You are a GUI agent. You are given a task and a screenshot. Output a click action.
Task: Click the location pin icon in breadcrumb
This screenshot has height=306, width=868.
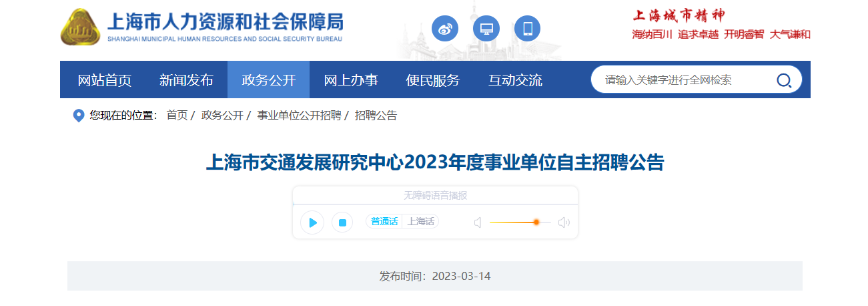(x=79, y=116)
